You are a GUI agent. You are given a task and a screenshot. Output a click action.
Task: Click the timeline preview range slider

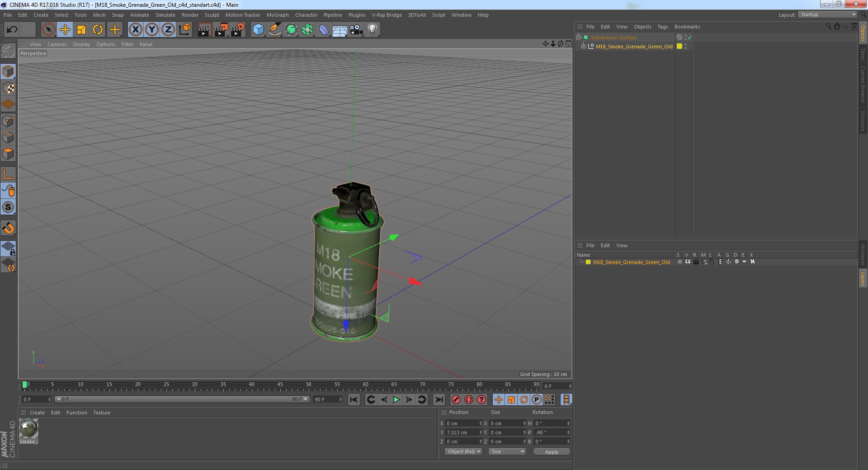[182, 399]
